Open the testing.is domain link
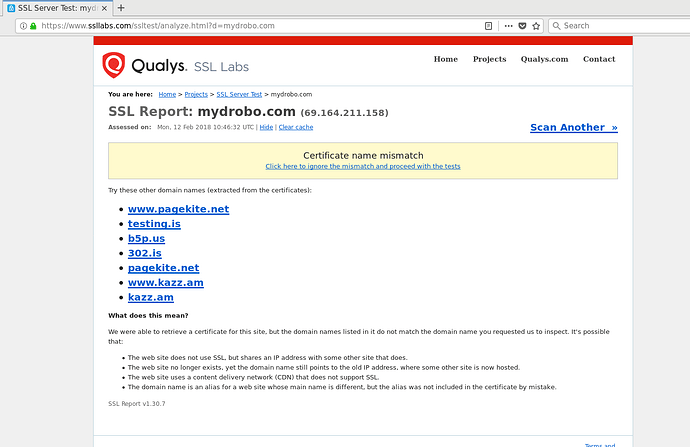The width and height of the screenshot is (690, 447). pos(154,224)
